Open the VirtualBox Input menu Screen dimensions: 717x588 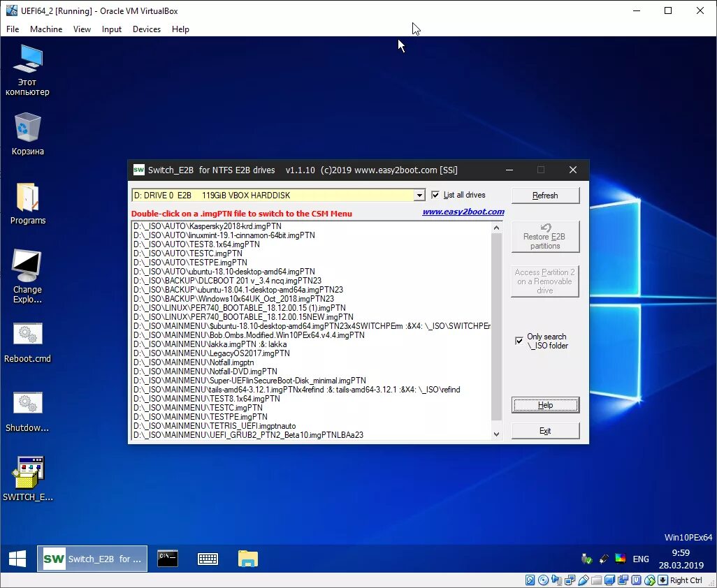tap(112, 29)
